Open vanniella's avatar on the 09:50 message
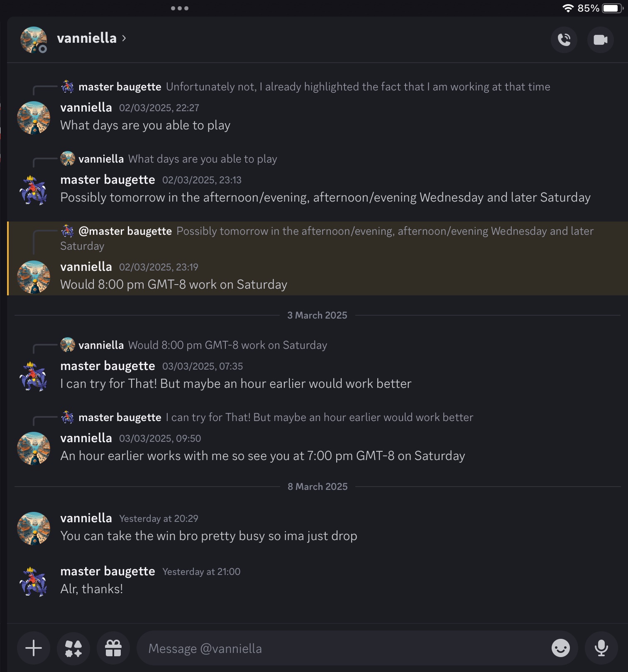This screenshot has height=672, width=628. (x=33, y=448)
